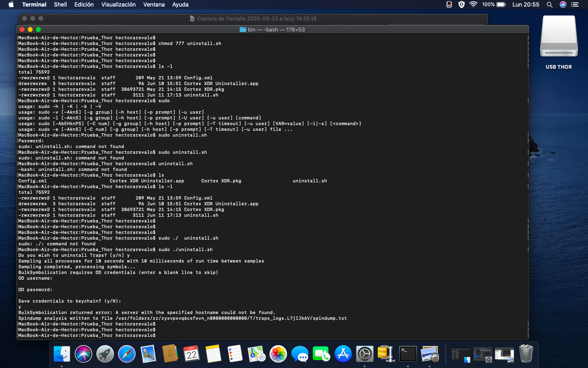Screen dimensions: 588x368
Task: Open FaceTime green icon in Dock
Action: (x=321, y=354)
